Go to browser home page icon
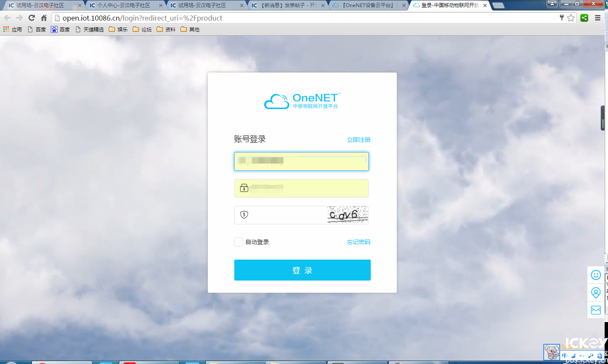The image size is (608, 364). click(44, 18)
